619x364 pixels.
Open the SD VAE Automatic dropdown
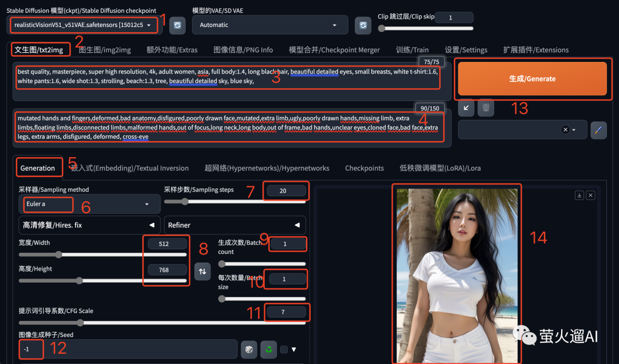(270, 25)
